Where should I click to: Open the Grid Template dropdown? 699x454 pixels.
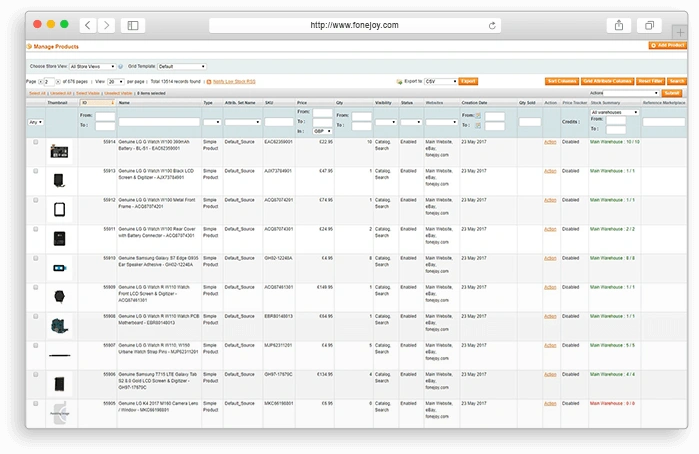[182, 66]
